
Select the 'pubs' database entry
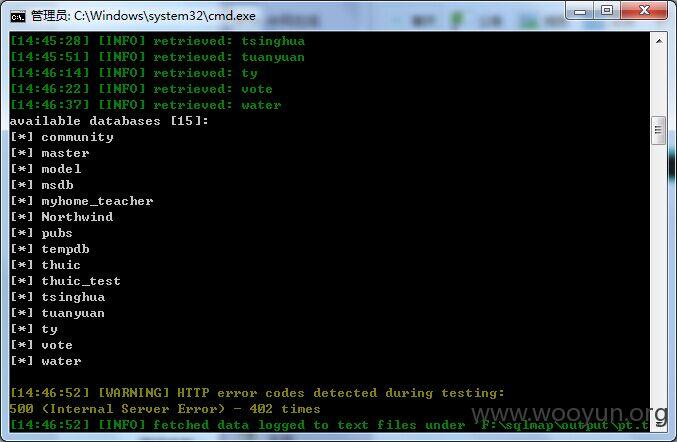tap(41, 233)
